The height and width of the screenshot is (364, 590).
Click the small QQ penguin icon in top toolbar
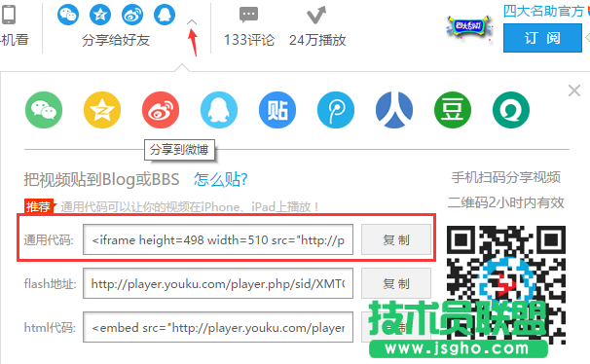pyautogui.click(x=165, y=15)
